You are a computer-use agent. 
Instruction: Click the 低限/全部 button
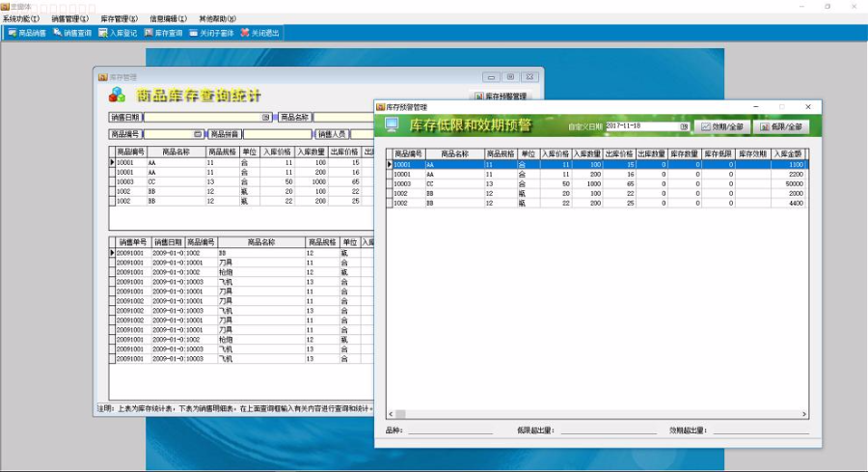[781, 126]
